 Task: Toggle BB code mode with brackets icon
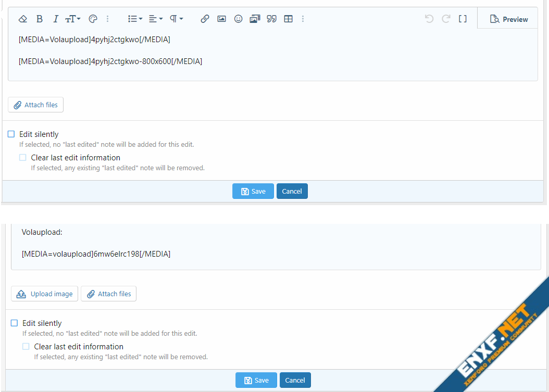[x=463, y=19]
